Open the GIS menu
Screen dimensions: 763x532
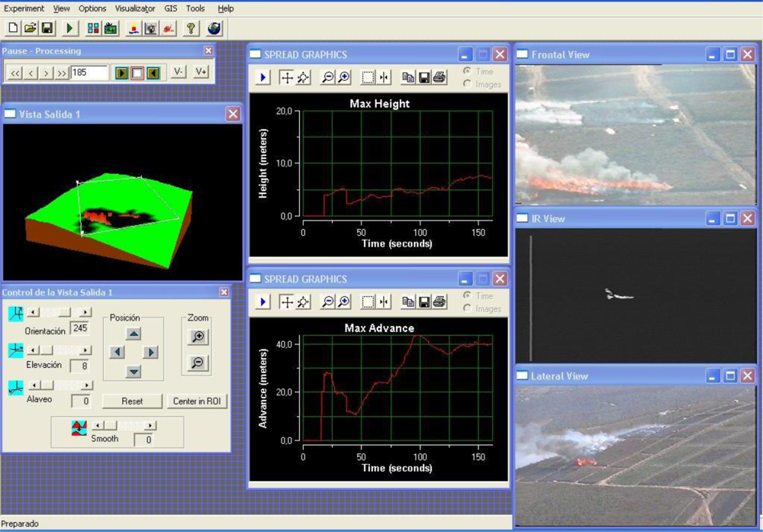click(170, 8)
